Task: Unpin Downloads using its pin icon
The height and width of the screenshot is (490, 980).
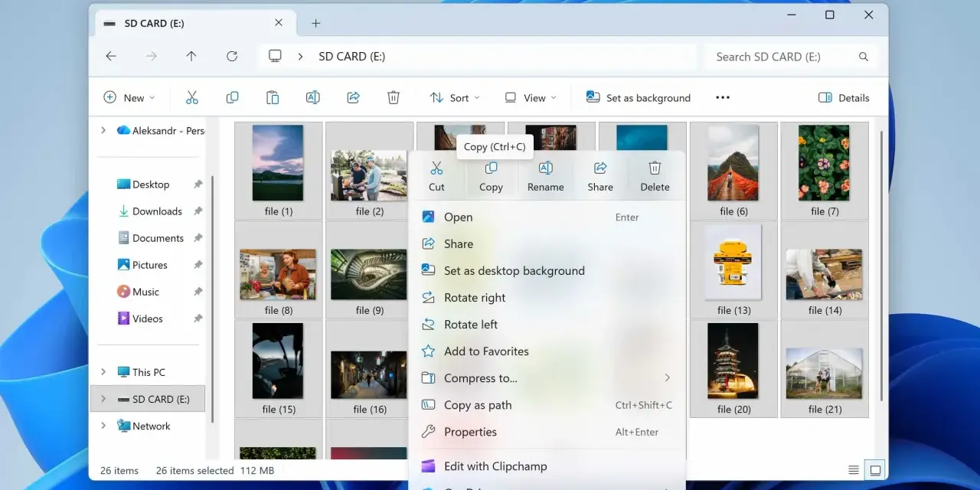Action: [198, 211]
